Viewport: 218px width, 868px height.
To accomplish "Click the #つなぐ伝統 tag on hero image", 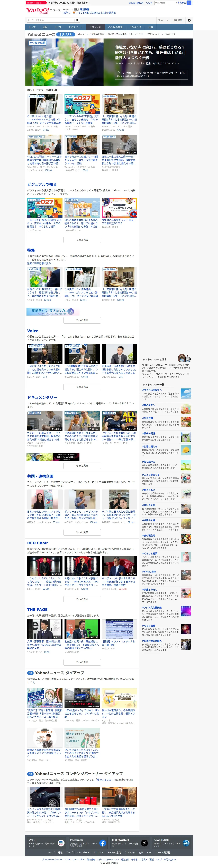I will tap(38, 43).
